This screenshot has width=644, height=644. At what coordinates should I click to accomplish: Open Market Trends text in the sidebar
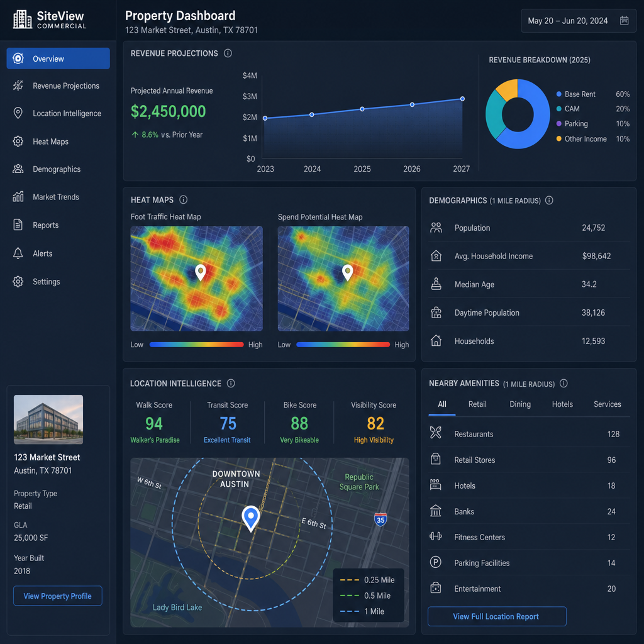coord(56,197)
